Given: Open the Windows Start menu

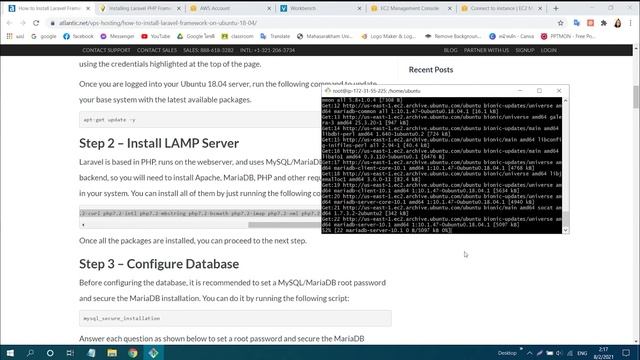Looking at the screenshot, I should click(x=10, y=353).
